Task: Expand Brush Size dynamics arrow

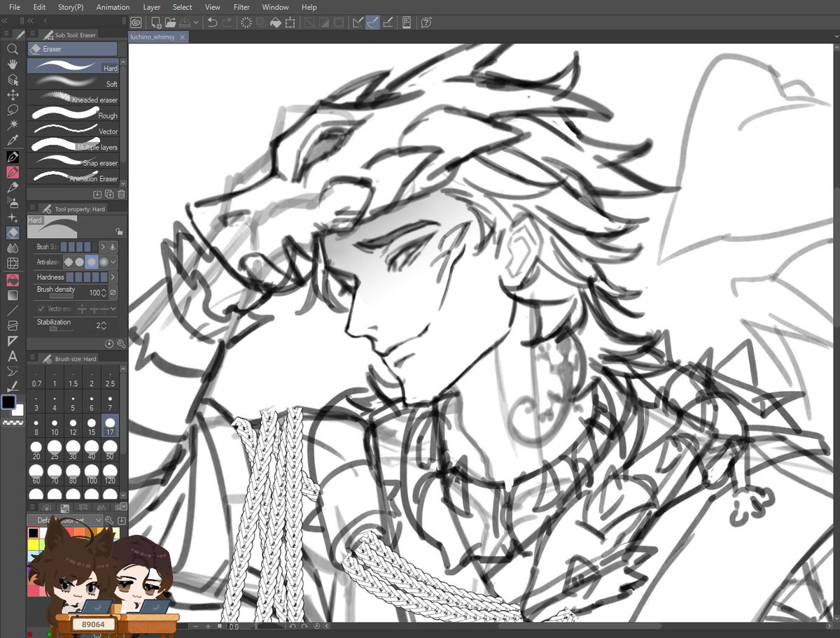Action: click(103, 247)
